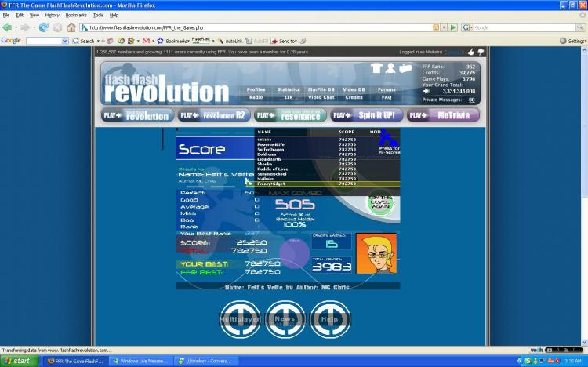588x367 pixels.
Task: Click the blue Hi-Scores dancer icon
Action: point(389,138)
